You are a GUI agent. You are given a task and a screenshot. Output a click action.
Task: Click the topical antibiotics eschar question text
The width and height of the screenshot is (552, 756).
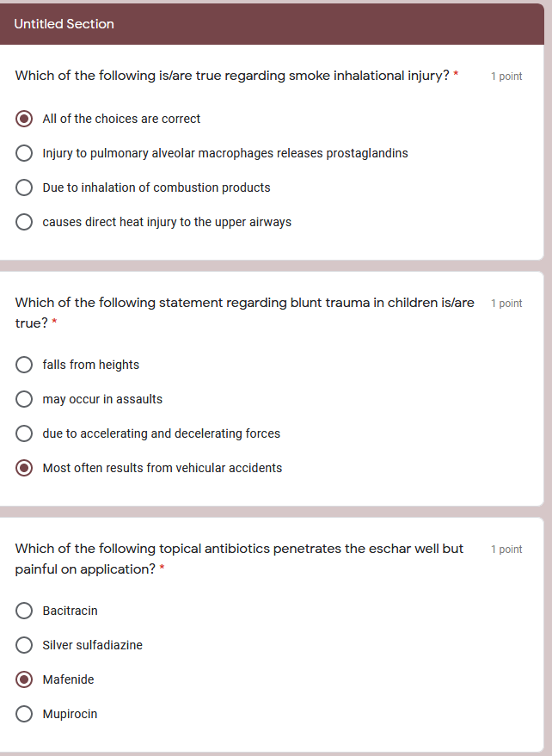(x=239, y=559)
